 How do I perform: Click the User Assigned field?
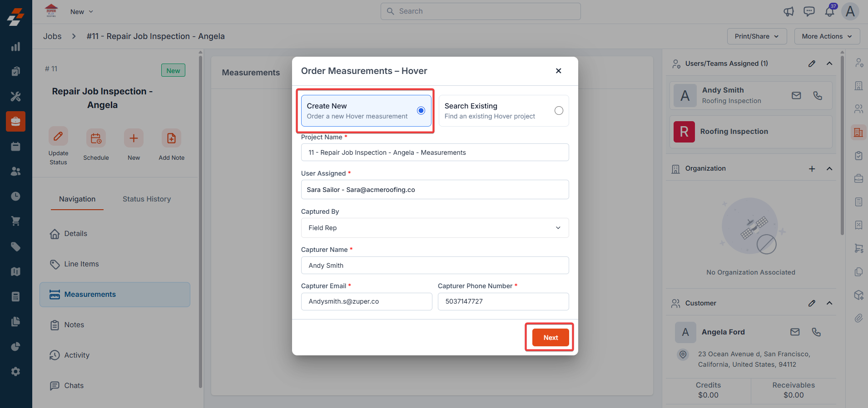click(x=435, y=190)
